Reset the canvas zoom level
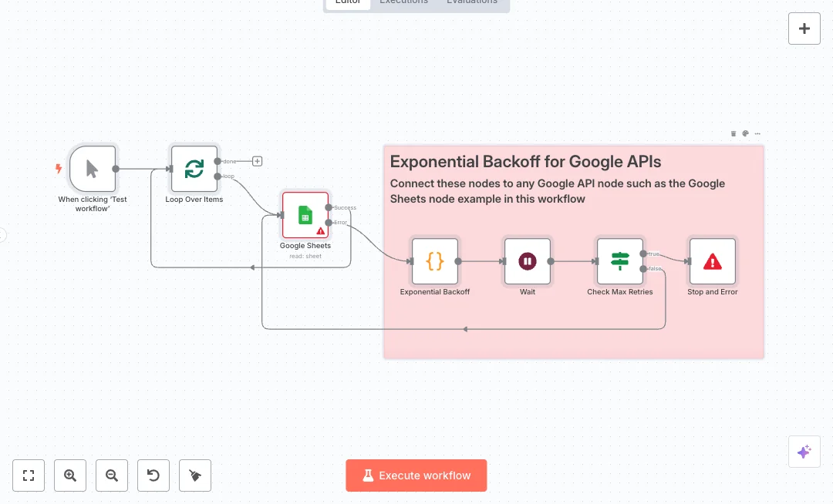 pyautogui.click(x=153, y=475)
